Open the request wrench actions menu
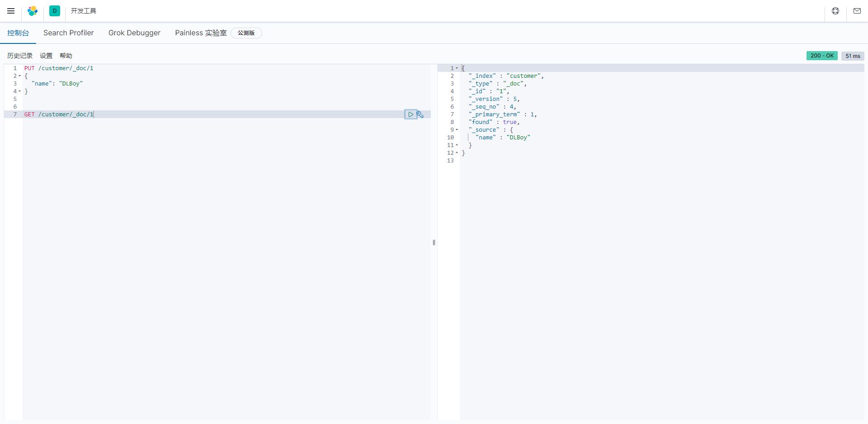 [420, 114]
